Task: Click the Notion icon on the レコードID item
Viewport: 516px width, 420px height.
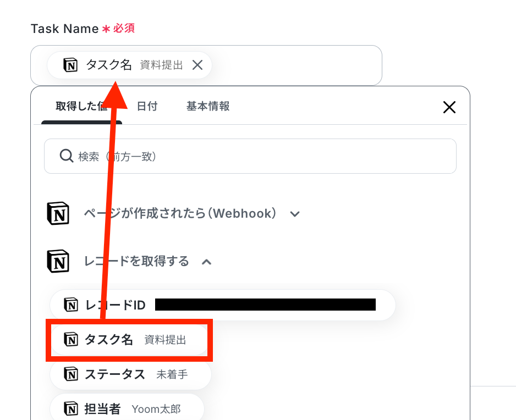Action: pyautogui.click(x=71, y=305)
